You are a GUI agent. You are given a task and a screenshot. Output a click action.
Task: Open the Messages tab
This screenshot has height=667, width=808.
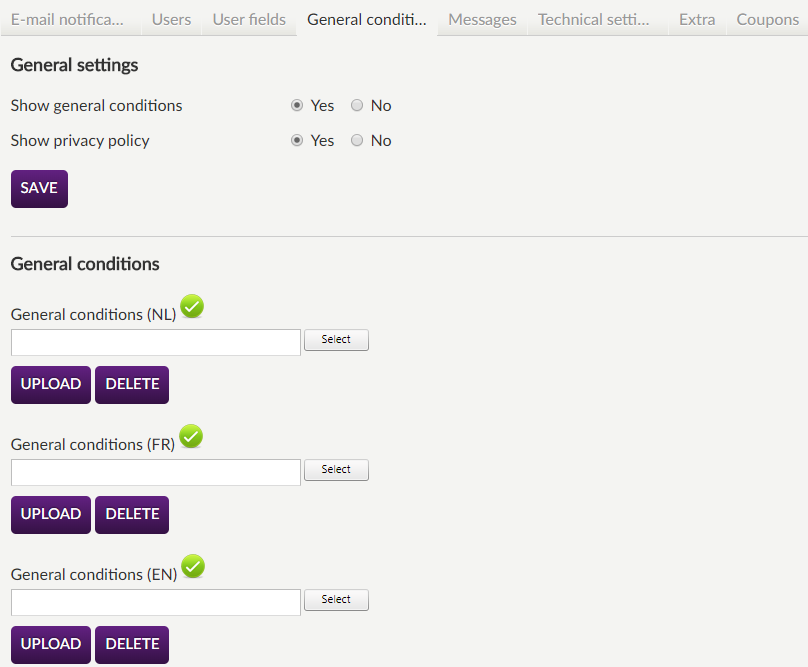482,19
